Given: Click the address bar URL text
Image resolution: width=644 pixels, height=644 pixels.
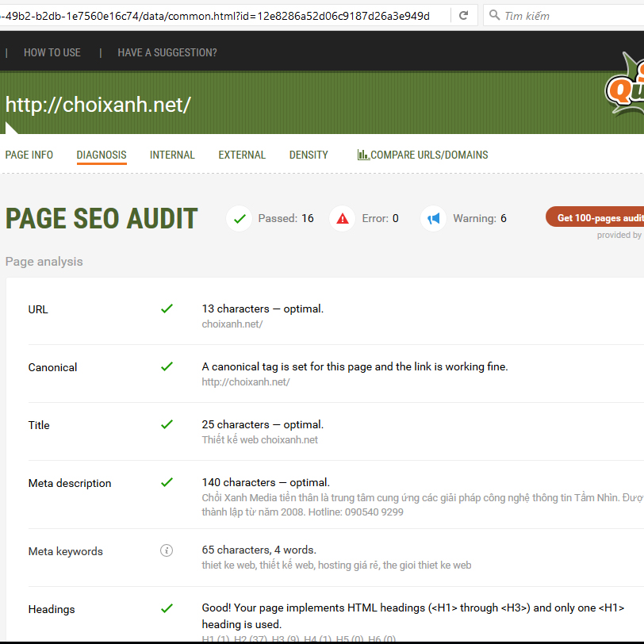Looking at the screenshot, I should [x=215, y=16].
